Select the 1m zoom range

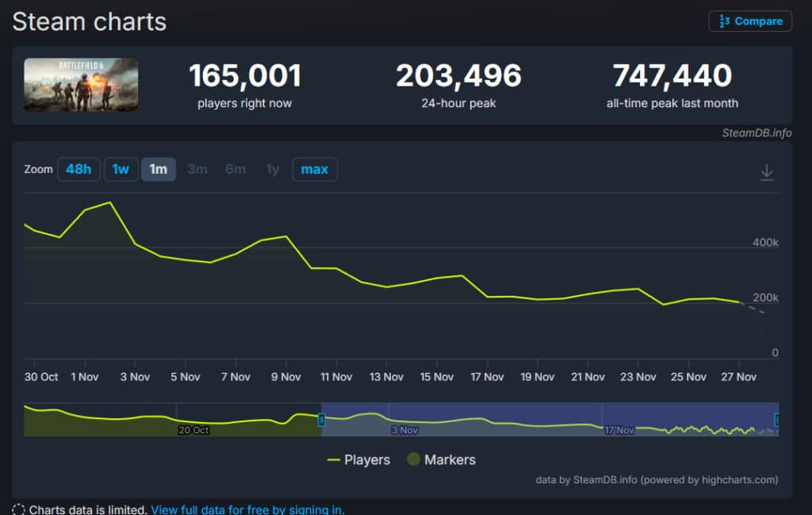158,169
